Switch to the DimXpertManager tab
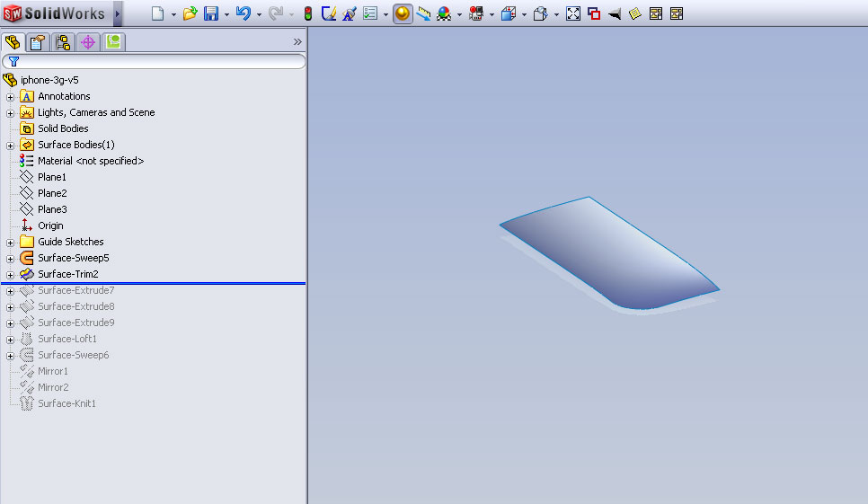The image size is (868, 504). [x=88, y=42]
